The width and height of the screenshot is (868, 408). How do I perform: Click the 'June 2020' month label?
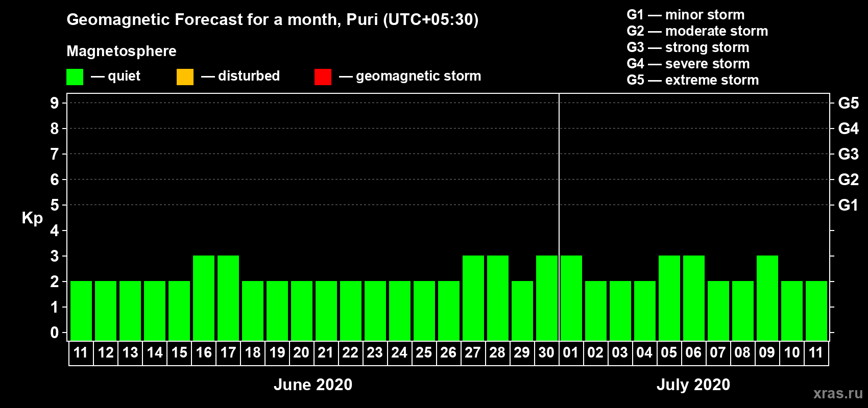pyautogui.click(x=313, y=385)
